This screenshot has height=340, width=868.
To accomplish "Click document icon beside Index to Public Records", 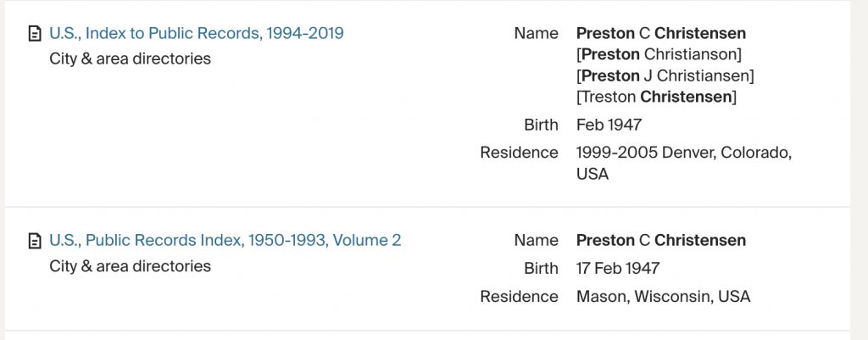I will tap(34, 35).
